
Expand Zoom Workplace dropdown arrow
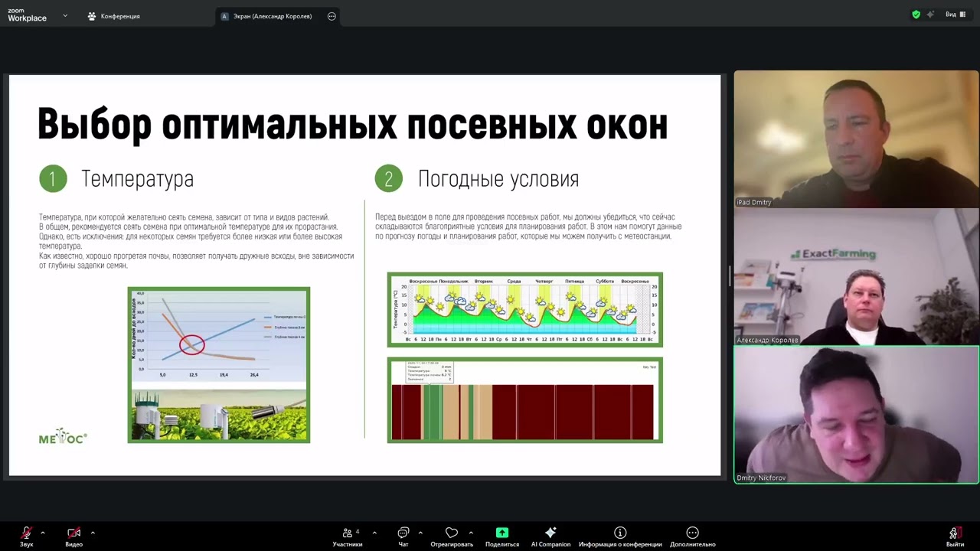tap(65, 15)
